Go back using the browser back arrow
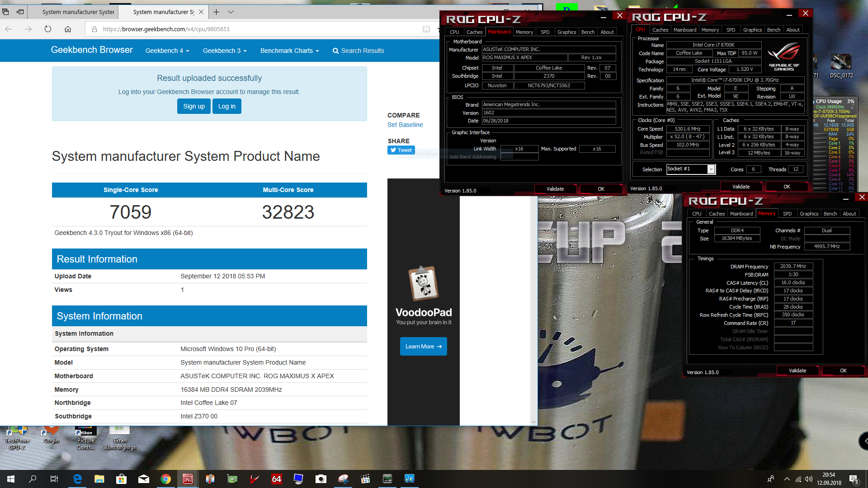The width and height of the screenshot is (868, 488). click(9, 29)
